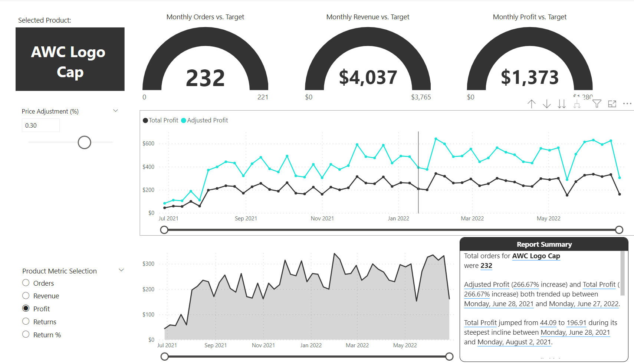
Task: Select the Profit radio button
Action: pyautogui.click(x=26, y=309)
